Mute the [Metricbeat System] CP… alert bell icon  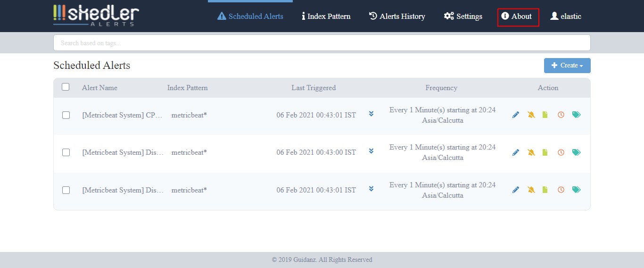(x=531, y=115)
